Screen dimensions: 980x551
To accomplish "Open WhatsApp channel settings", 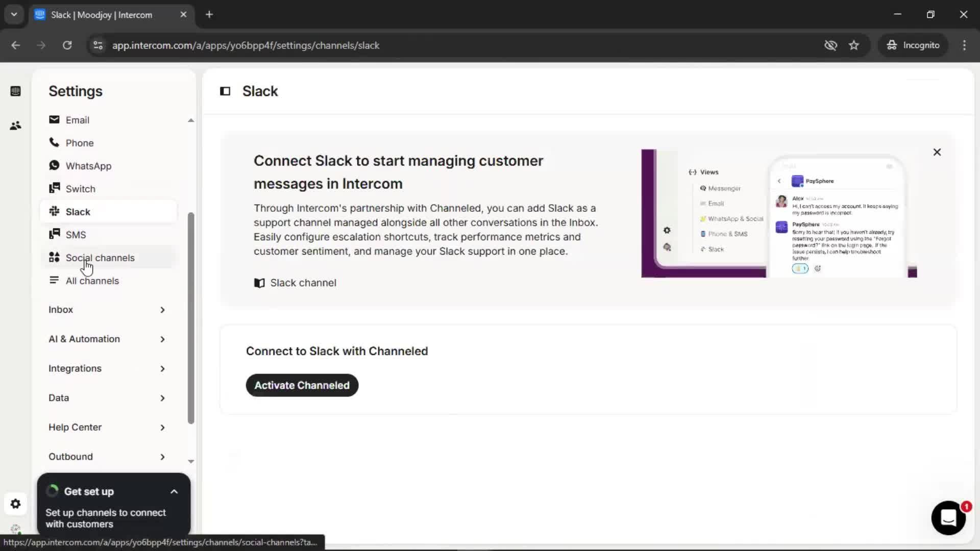I will click(108, 166).
